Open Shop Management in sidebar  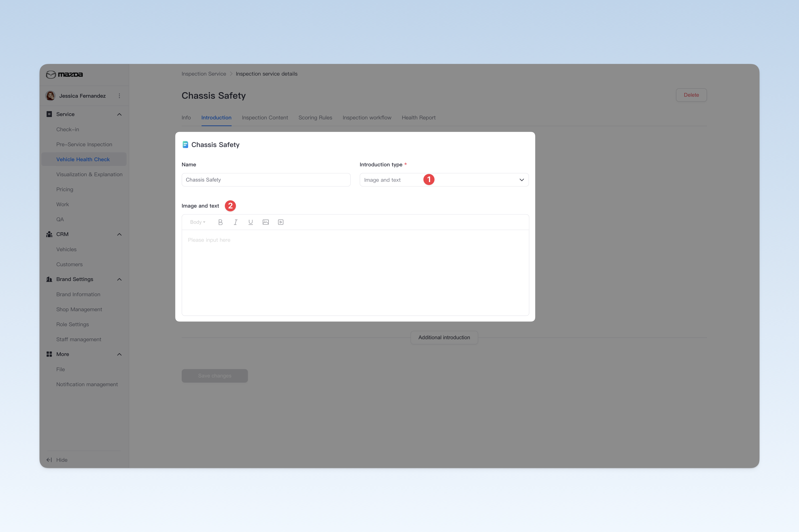point(79,309)
